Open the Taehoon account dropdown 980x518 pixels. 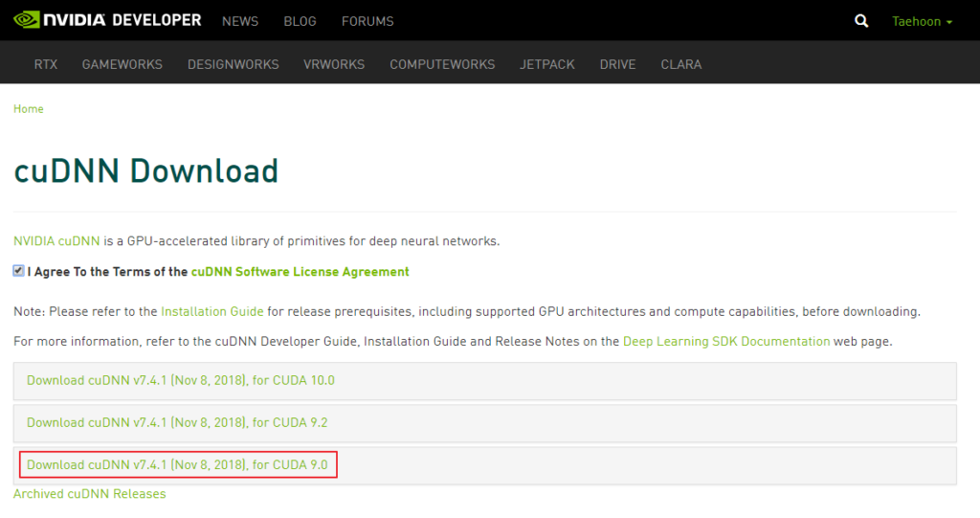(x=922, y=21)
